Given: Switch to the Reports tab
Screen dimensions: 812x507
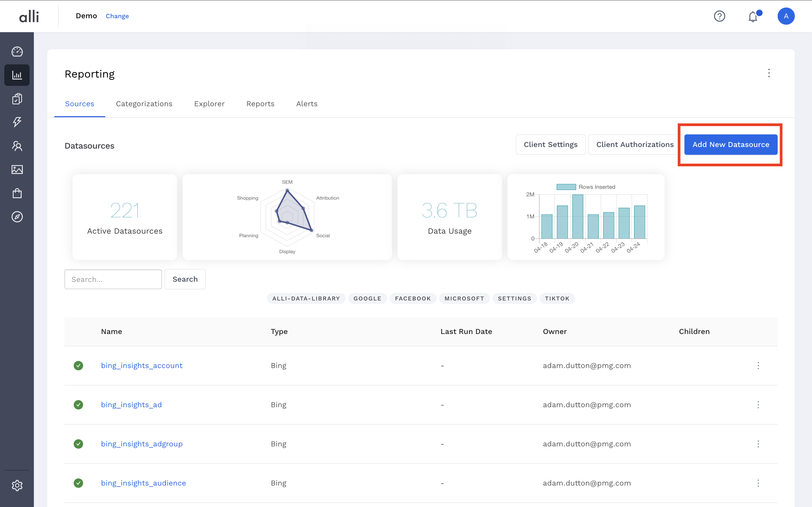Looking at the screenshot, I should coord(260,104).
